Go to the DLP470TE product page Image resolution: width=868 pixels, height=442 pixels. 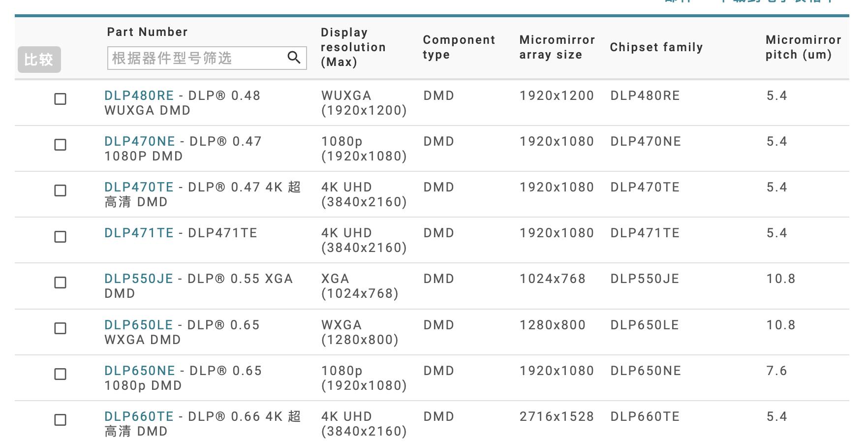coord(139,187)
